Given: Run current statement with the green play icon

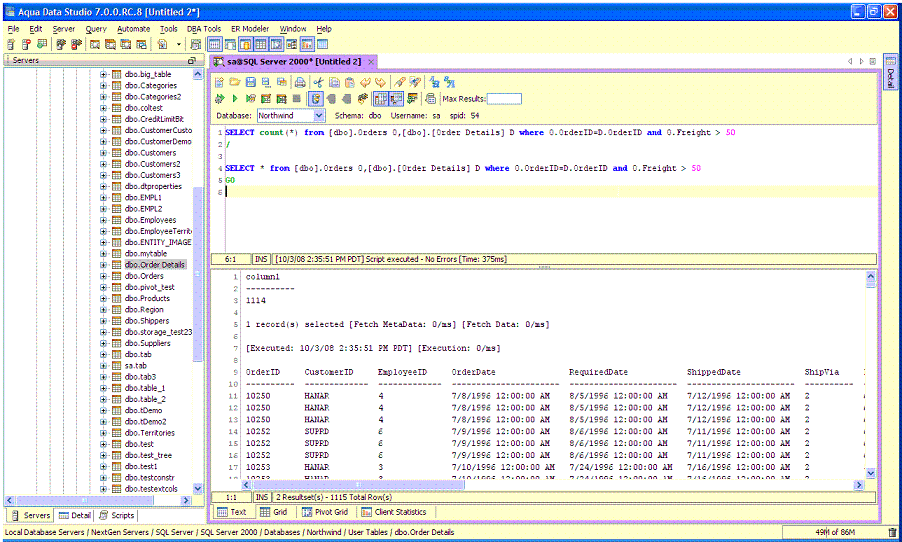Looking at the screenshot, I should click(x=235, y=99).
